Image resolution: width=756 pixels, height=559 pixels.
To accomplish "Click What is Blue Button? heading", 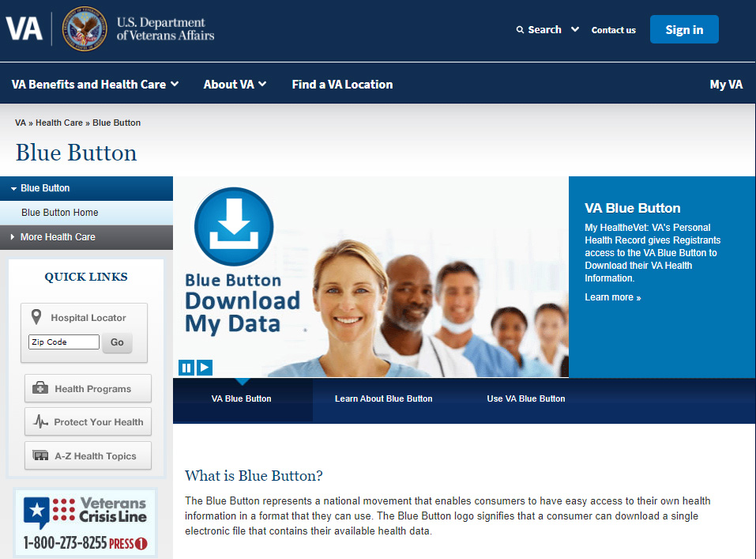I will [x=254, y=475].
